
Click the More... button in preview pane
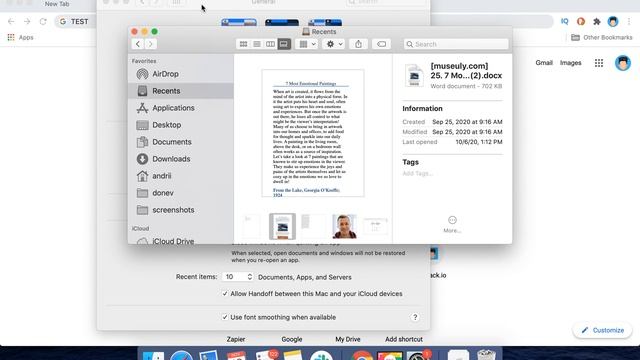click(x=452, y=224)
